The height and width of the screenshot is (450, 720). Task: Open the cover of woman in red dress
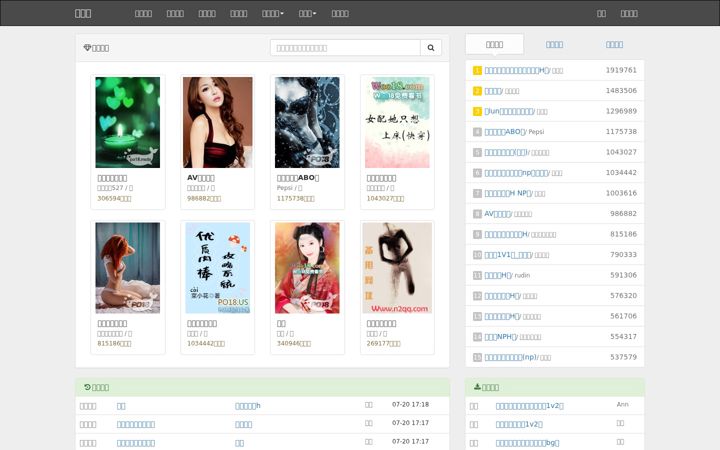pos(218,122)
